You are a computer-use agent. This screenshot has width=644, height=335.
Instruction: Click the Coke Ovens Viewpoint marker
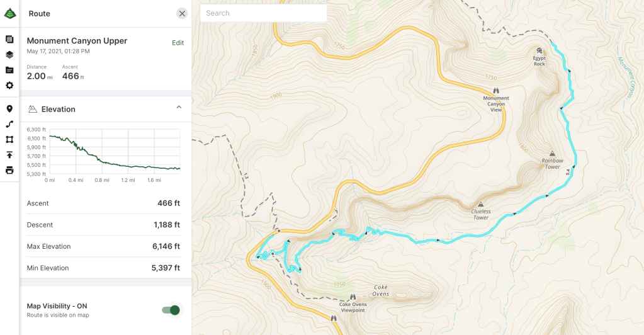point(353,297)
